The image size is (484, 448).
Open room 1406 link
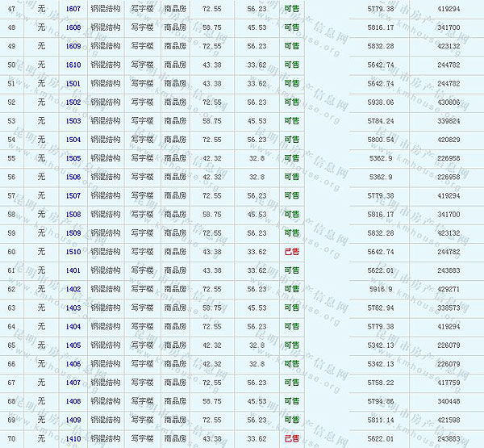[x=73, y=364]
